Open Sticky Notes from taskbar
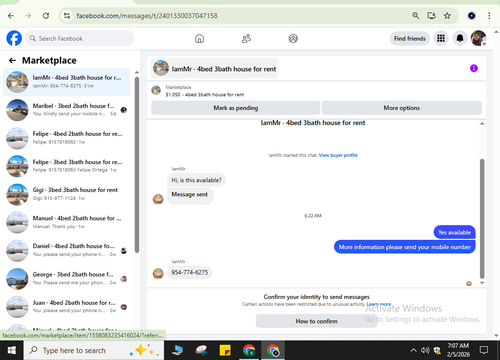 tap(225, 350)
